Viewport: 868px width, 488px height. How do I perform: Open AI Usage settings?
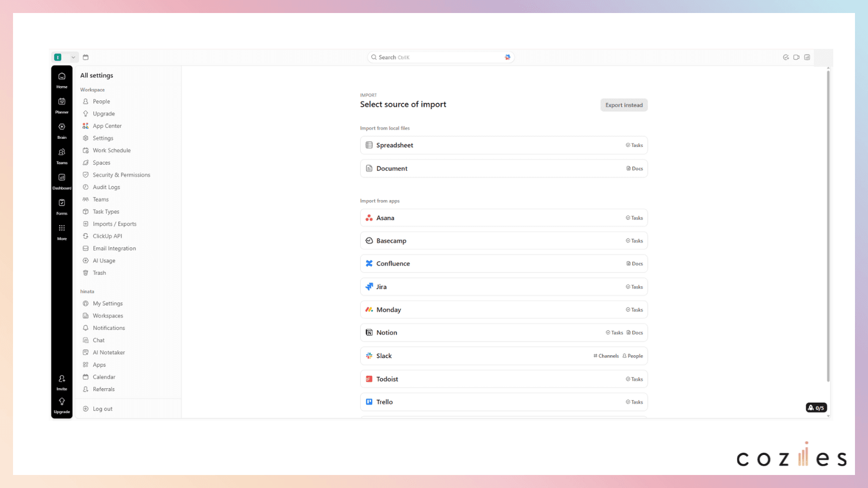(x=104, y=261)
